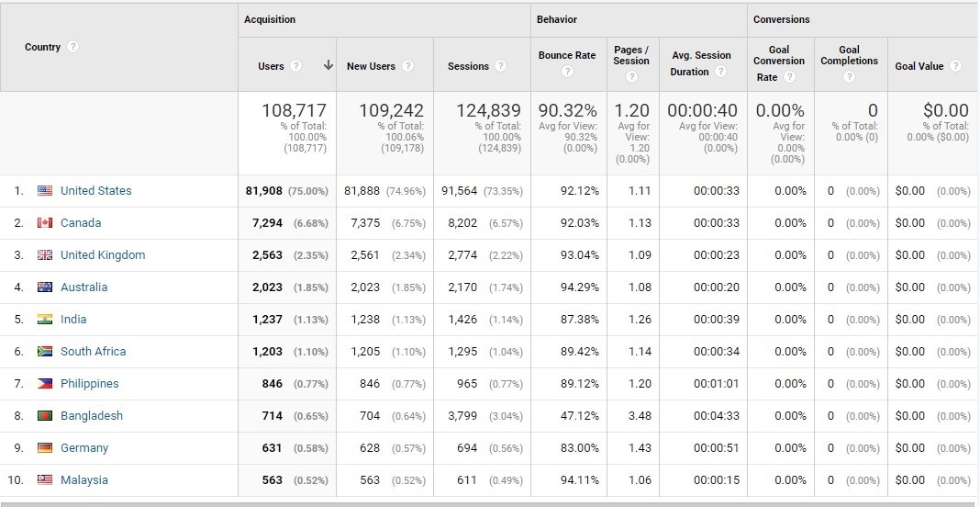
Task: Click the Germany flag icon
Action: 45,448
